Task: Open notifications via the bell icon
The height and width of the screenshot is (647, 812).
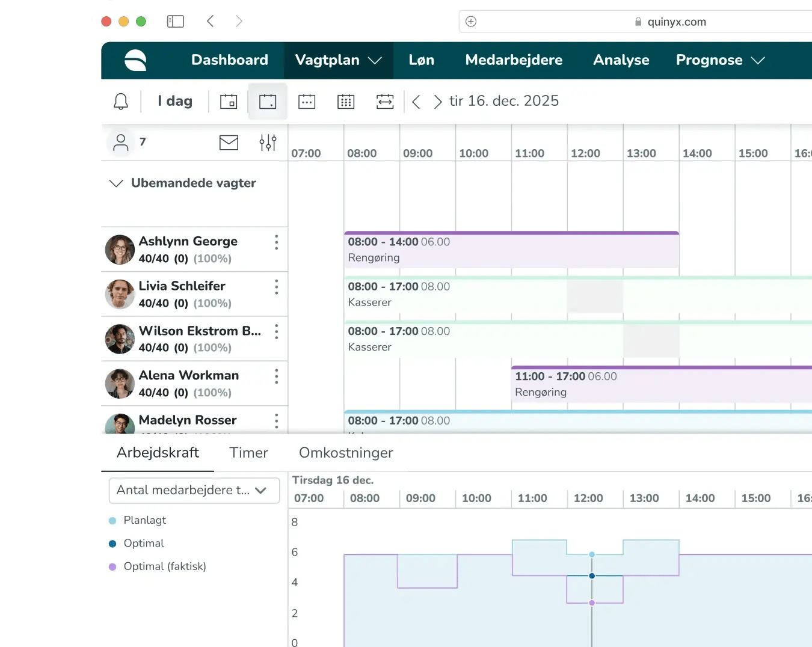Action: (x=121, y=101)
